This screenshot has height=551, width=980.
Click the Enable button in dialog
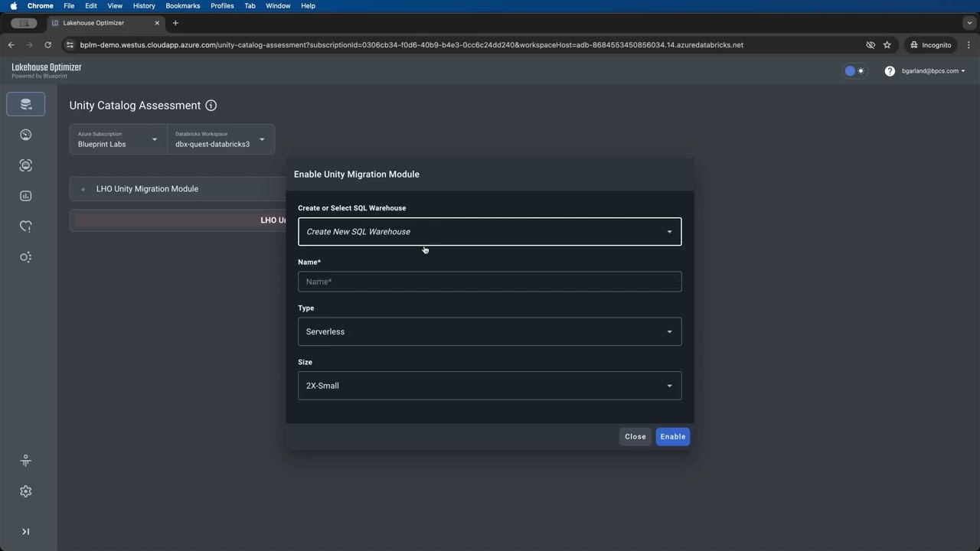[673, 437]
